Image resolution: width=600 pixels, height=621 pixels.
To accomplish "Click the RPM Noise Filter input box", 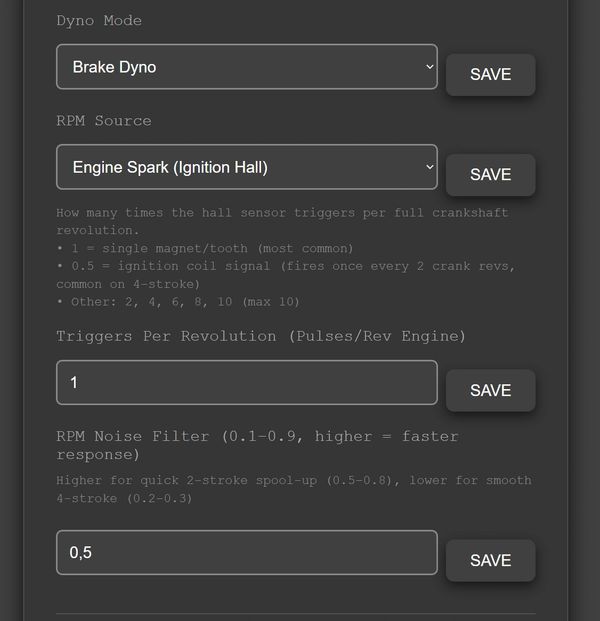I will 246,553.
